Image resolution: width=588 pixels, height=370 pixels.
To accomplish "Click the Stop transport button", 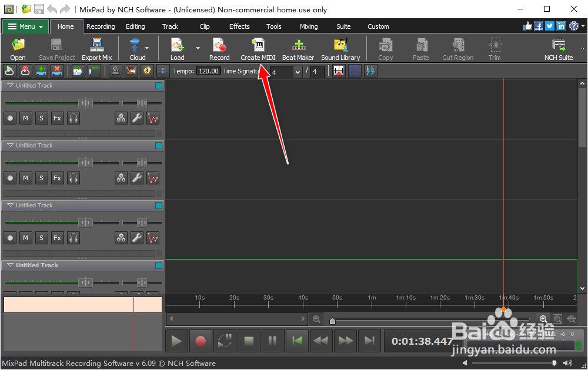I will (249, 341).
